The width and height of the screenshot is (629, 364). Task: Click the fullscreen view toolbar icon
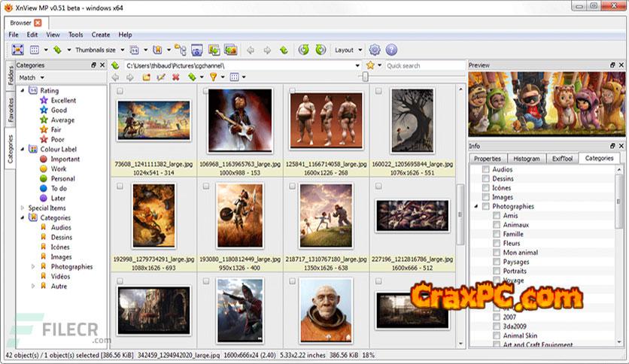coord(18,50)
